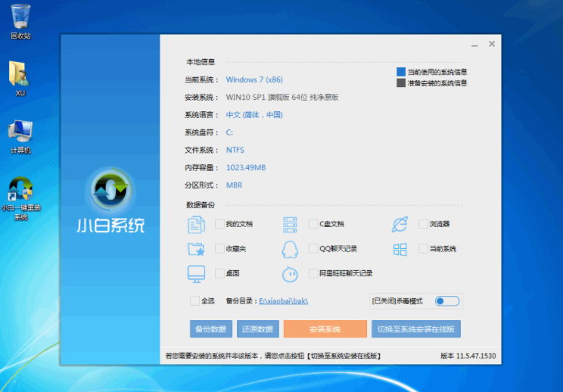This screenshot has height=392, width=563.
Task: Click the QQ penguin chat icon
Action: 290,249
